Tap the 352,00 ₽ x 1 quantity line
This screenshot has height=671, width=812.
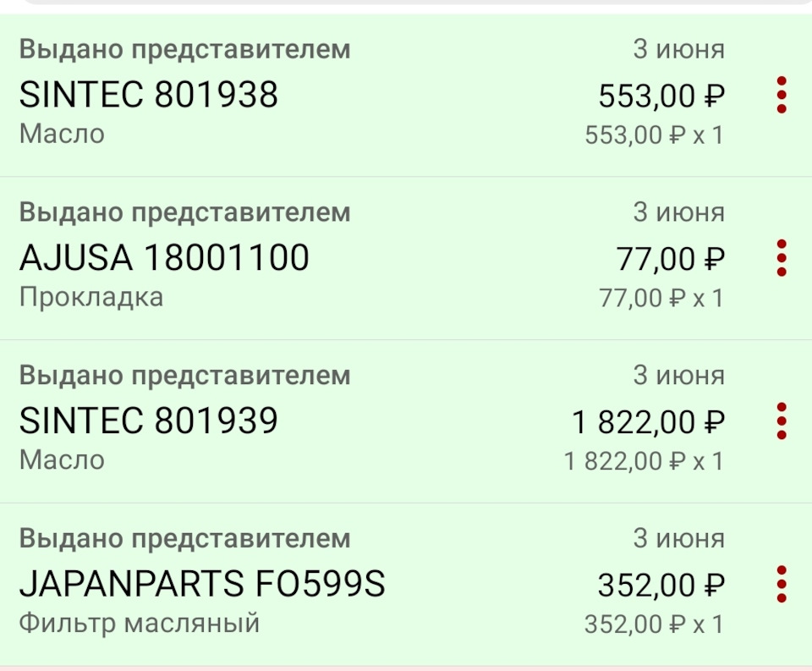click(x=654, y=624)
